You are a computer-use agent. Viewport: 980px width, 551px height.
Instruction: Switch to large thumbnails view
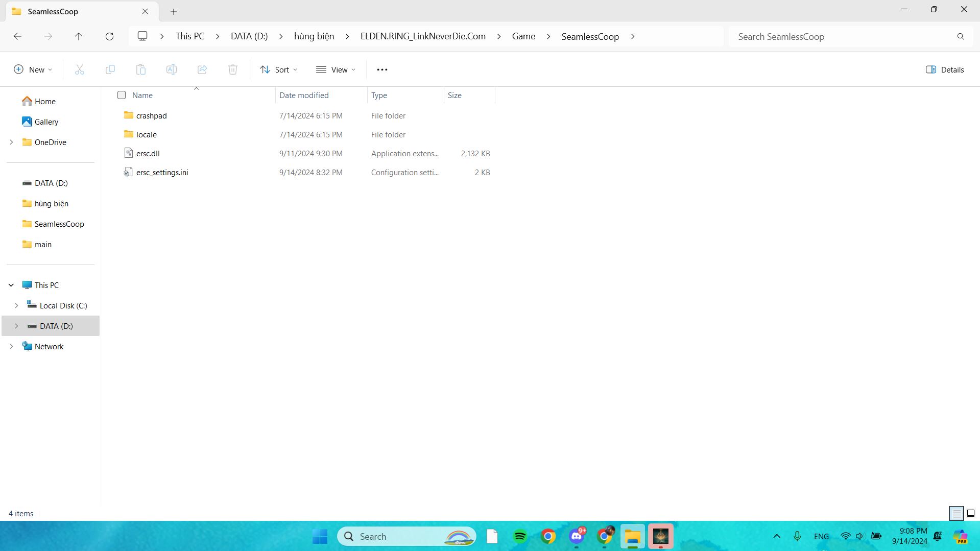(x=971, y=513)
